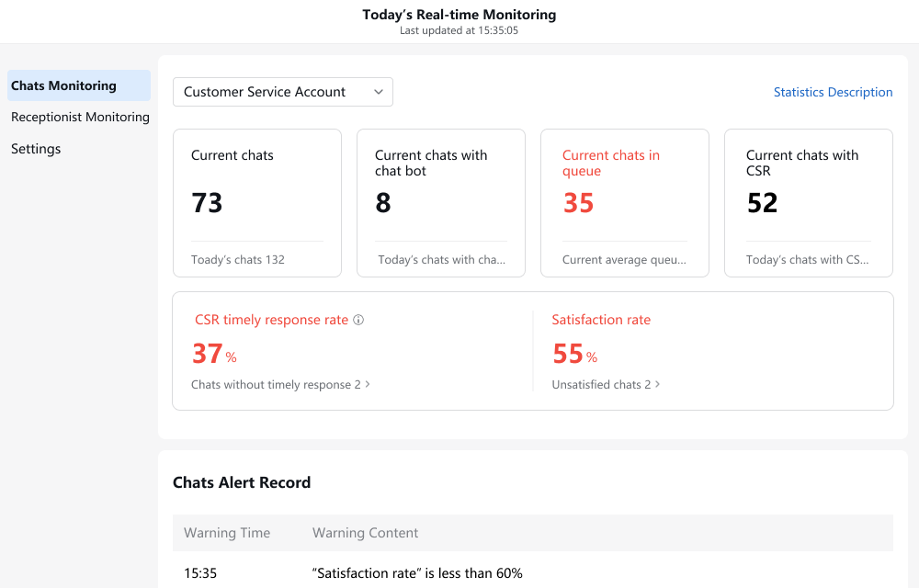Click the Satisfaction rate 55% value

click(575, 354)
